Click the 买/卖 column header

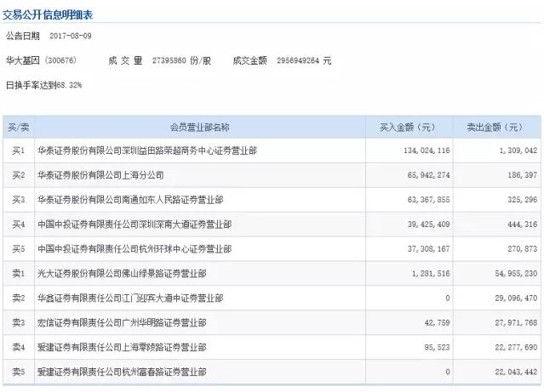click(x=19, y=128)
